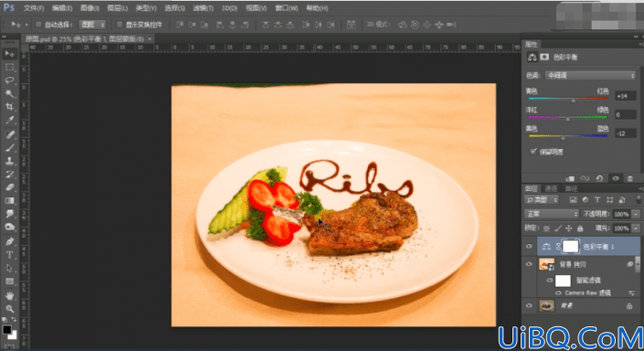The image size is (644, 351).
Task: Delete the adjustment layer via trash icon
Action: tap(630, 178)
